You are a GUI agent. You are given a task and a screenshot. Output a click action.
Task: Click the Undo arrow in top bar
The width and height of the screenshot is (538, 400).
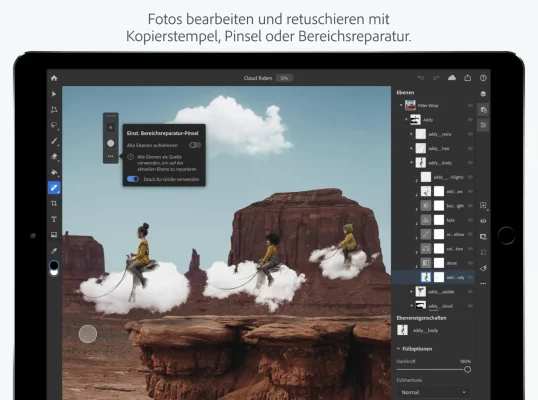421,78
